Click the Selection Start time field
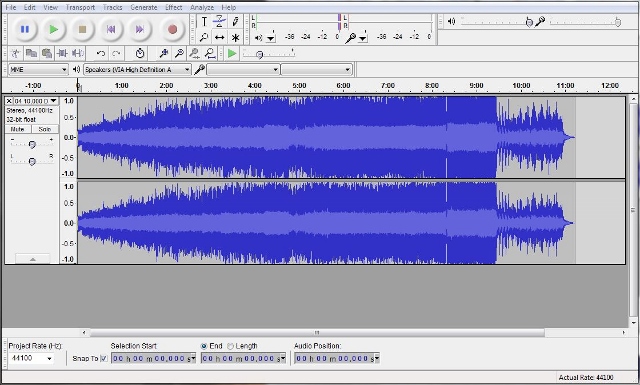Viewport: 640px width, 385px height. (153, 358)
